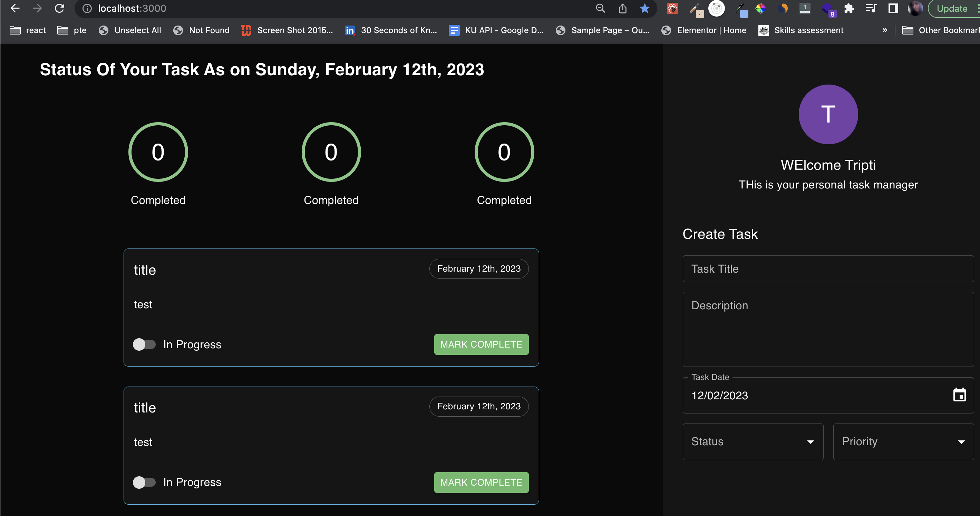Click the Task Date field value 12/02/2023
Screen dimensions: 980x516
coord(719,396)
